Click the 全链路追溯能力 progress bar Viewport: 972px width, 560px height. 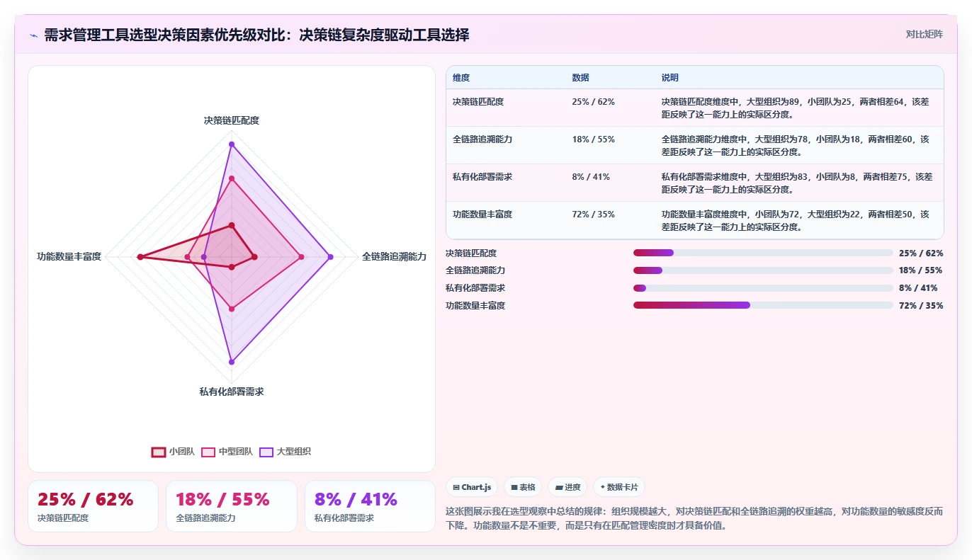pyautogui.click(x=763, y=270)
